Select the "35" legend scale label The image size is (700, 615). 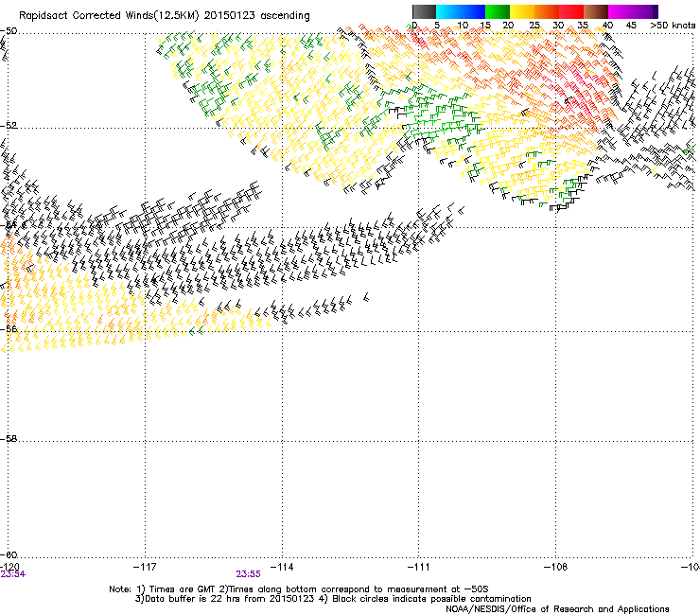tap(583, 26)
